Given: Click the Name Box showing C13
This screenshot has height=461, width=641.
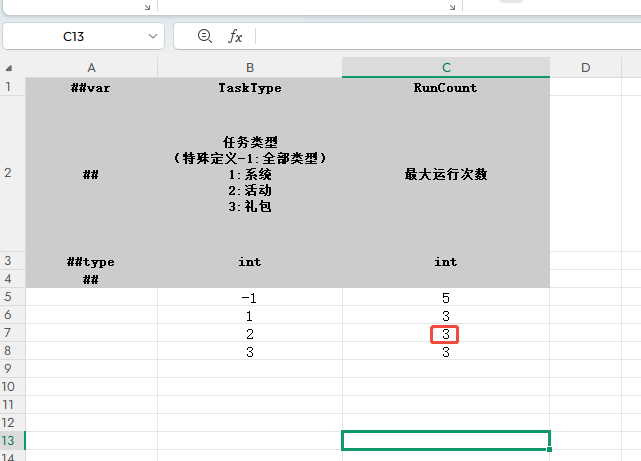Looking at the screenshot, I should click(x=73, y=36).
